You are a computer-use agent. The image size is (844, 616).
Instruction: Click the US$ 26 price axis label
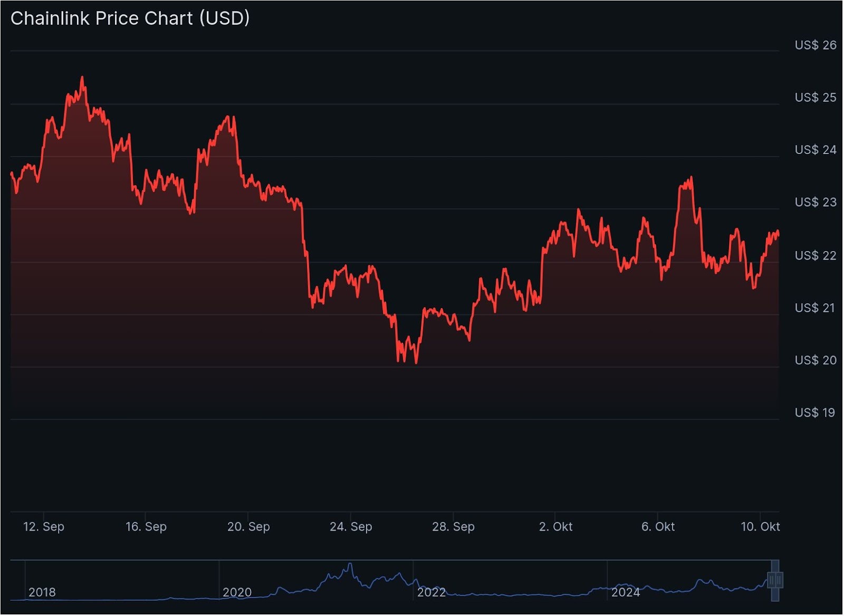coord(815,45)
